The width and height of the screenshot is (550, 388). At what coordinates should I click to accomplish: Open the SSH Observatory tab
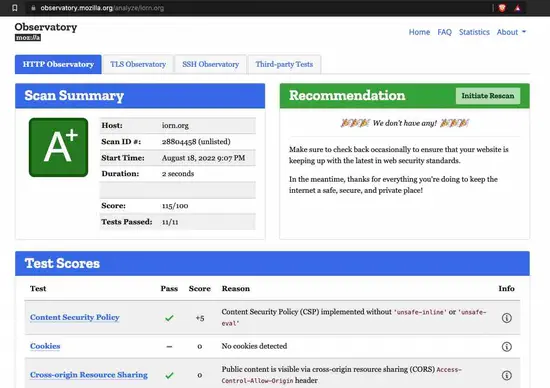pyautogui.click(x=210, y=64)
